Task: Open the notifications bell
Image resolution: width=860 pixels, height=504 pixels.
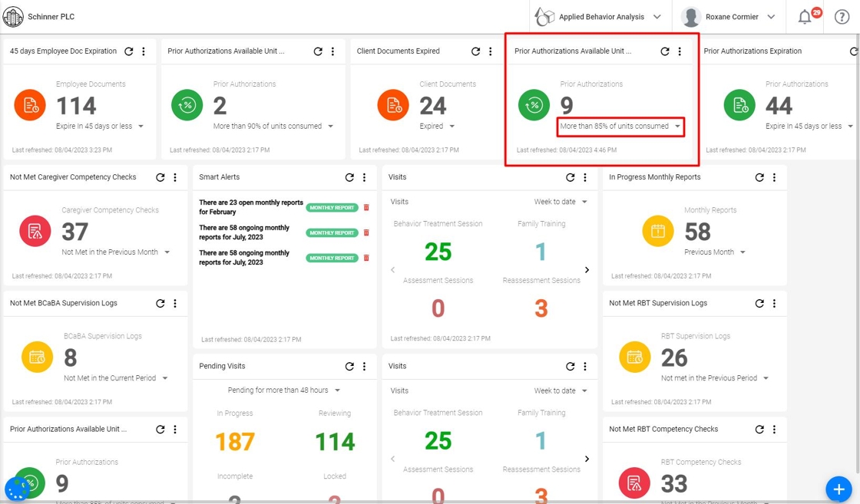Action: [x=805, y=17]
